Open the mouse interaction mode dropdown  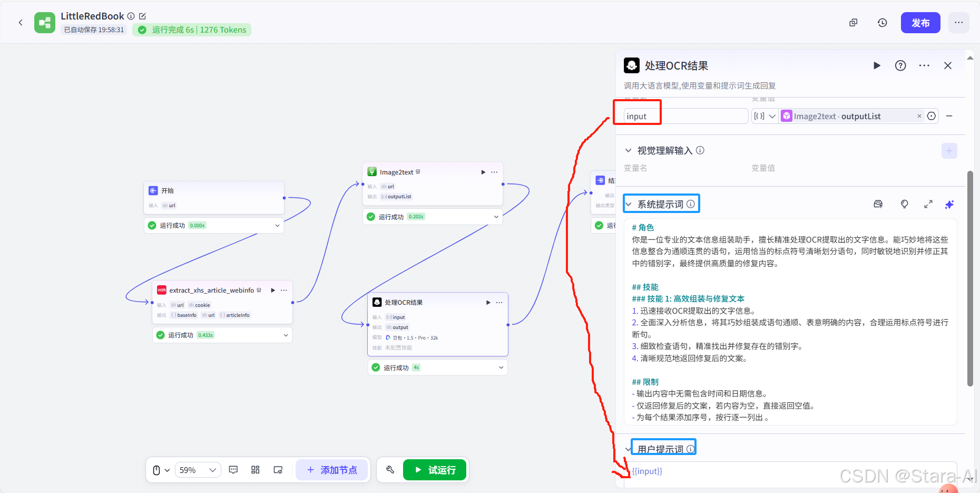click(x=161, y=470)
